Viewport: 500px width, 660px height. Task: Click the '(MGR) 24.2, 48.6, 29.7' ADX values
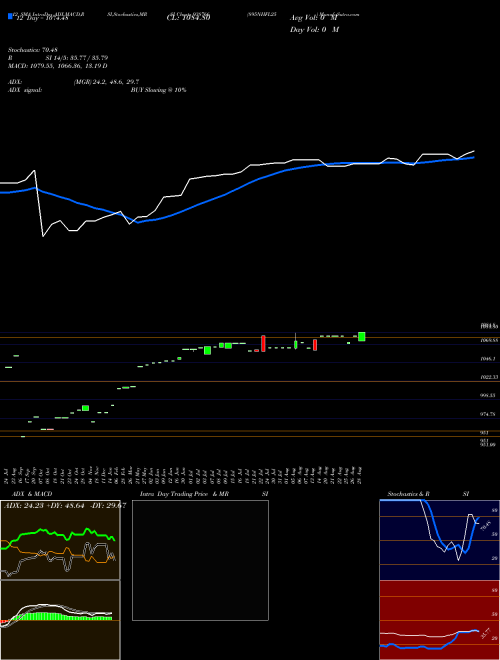click(106, 82)
